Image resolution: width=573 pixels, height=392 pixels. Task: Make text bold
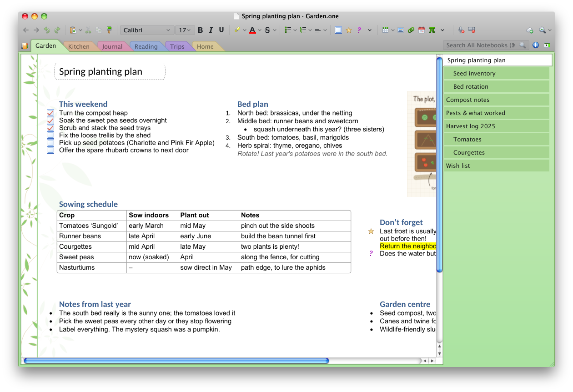pos(200,30)
